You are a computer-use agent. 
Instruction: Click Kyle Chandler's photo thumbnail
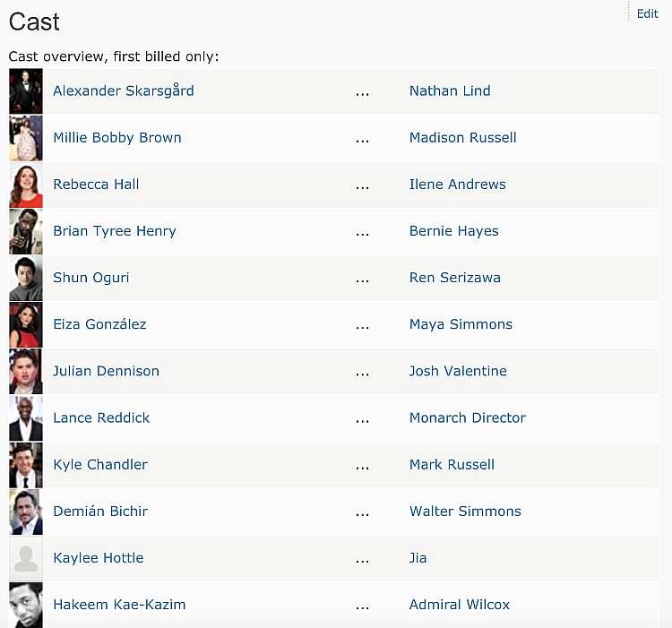click(x=26, y=464)
